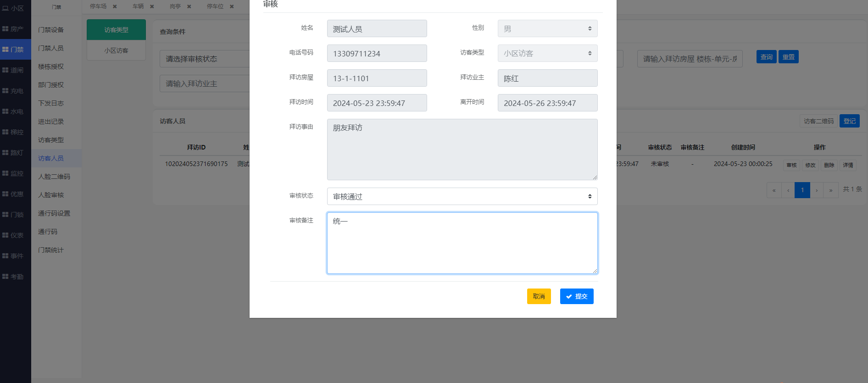Close the 车辆 tab using its X
The height and width of the screenshot is (383, 868).
point(152,6)
